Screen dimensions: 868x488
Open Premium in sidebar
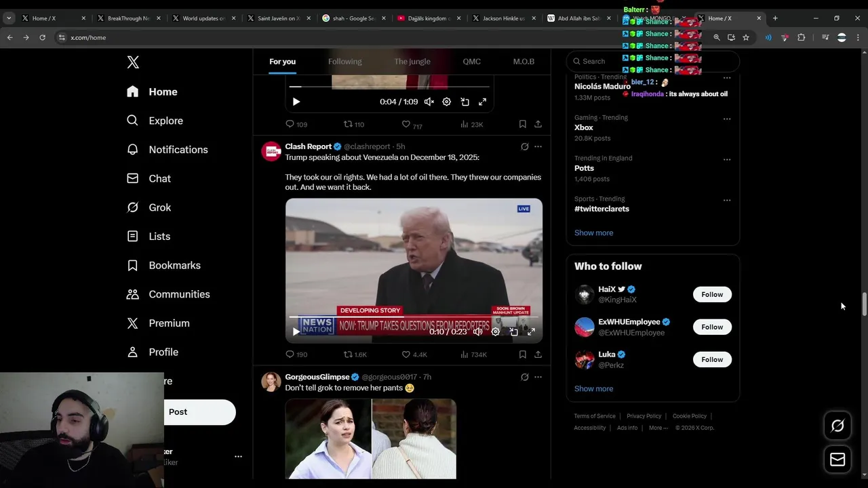(158, 323)
